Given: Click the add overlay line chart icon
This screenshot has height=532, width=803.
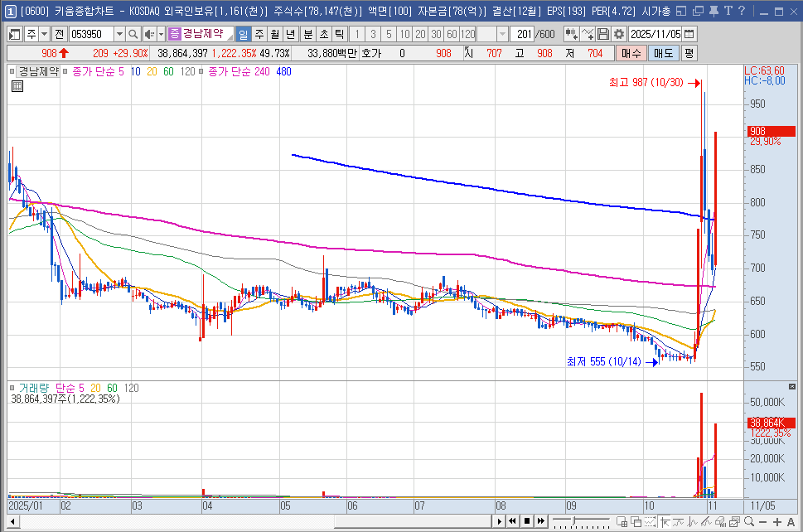Looking at the screenshot, I should (x=588, y=34).
